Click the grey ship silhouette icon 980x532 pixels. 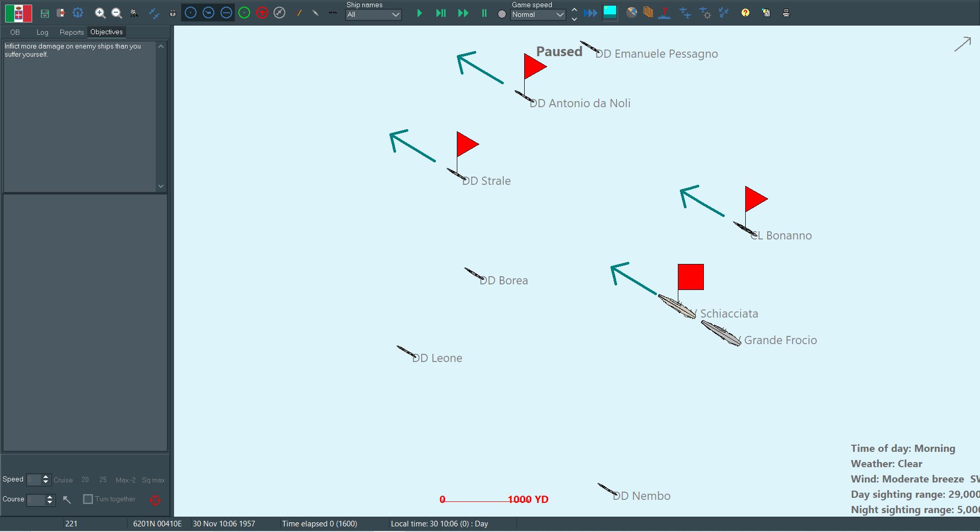(x=315, y=13)
